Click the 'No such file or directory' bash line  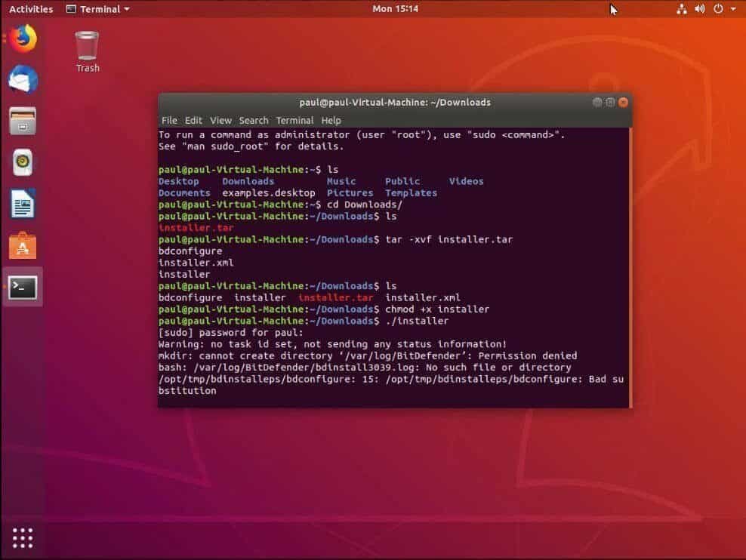coord(365,368)
